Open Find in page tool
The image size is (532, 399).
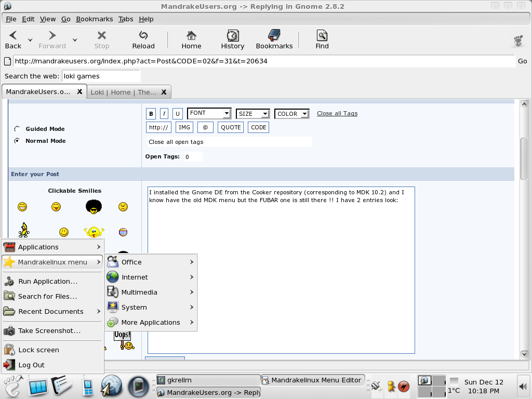tap(322, 40)
